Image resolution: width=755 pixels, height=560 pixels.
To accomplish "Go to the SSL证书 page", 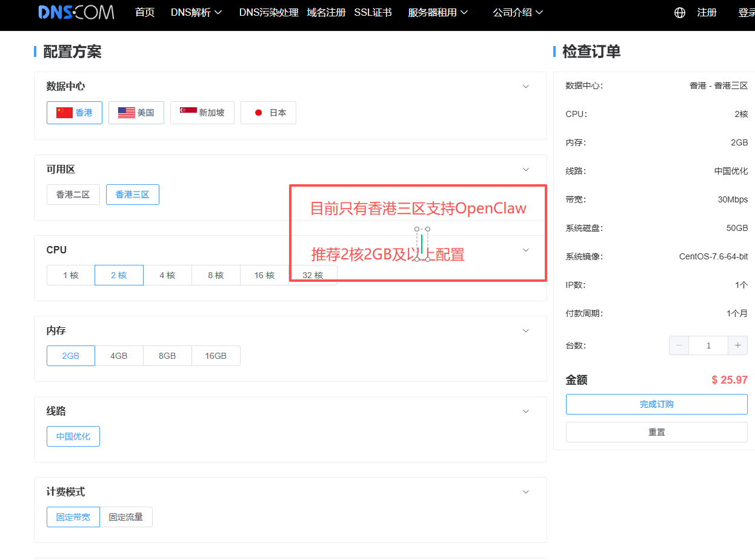I will 373,13.
